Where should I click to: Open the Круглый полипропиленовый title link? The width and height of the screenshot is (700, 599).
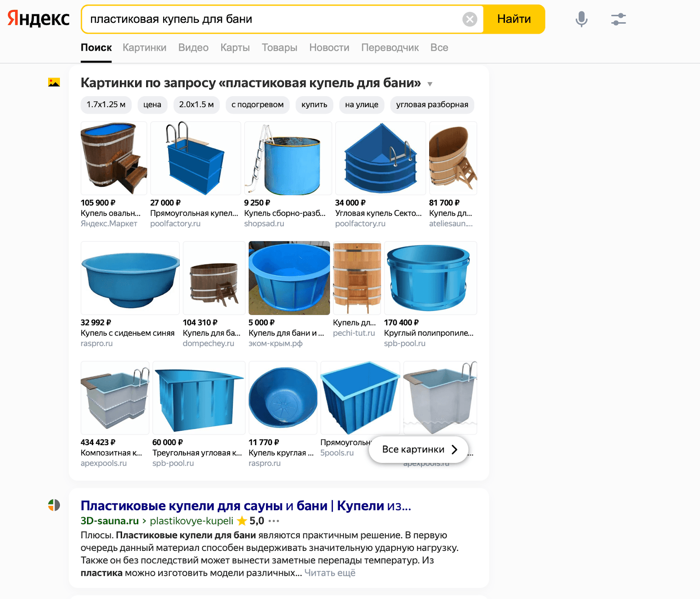point(429,333)
